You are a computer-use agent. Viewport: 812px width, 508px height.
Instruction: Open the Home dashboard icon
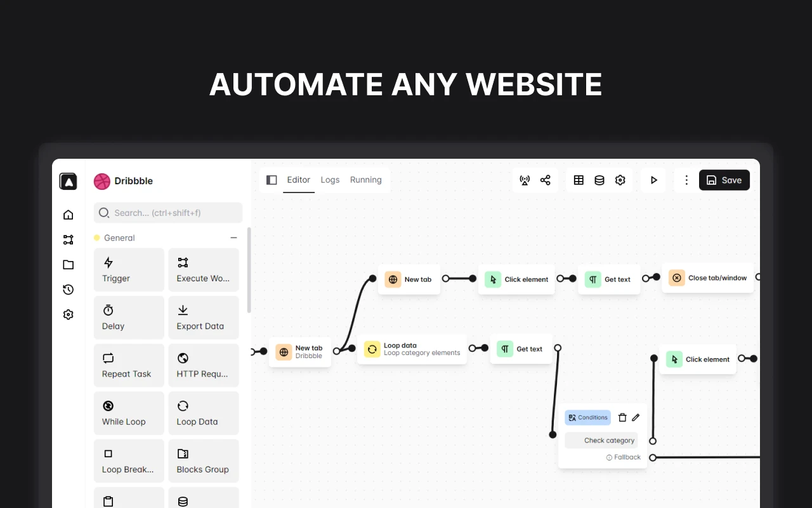click(69, 215)
